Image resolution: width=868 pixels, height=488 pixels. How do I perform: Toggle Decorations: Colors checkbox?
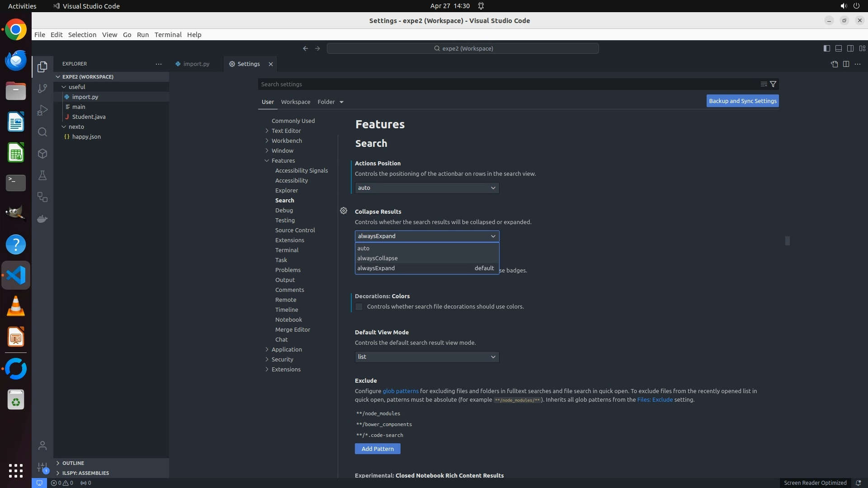coord(359,307)
